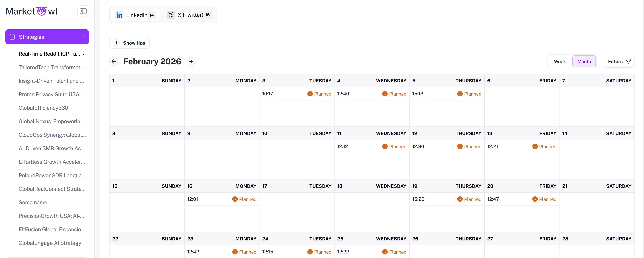Open GlobalEfficiency360 strategy
This screenshot has width=644, height=258.
click(x=43, y=108)
